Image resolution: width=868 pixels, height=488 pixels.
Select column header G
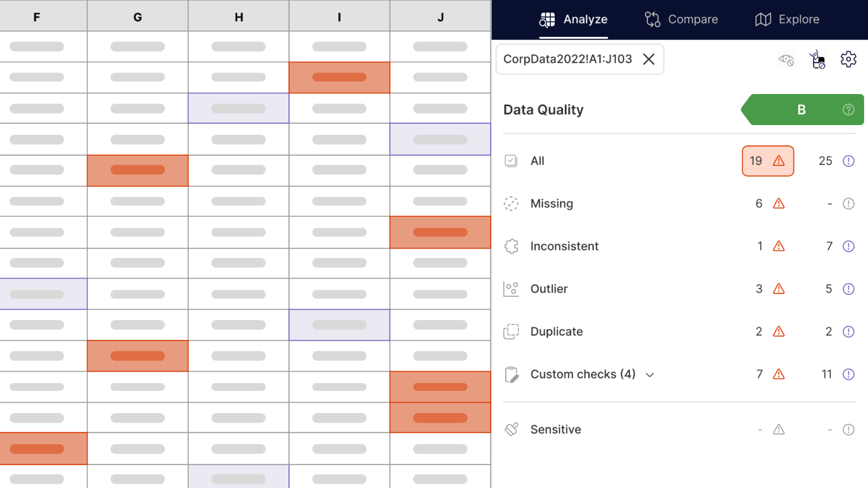(138, 17)
